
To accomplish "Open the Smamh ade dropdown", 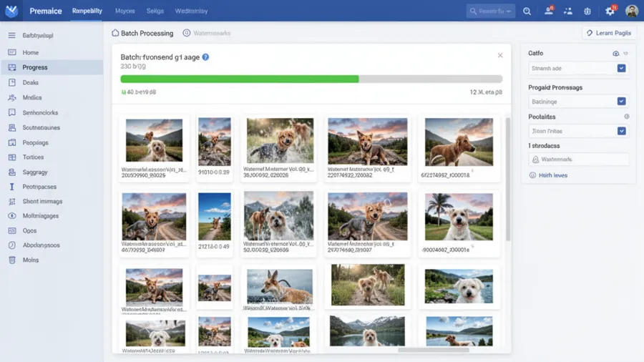I will click(578, 68).
